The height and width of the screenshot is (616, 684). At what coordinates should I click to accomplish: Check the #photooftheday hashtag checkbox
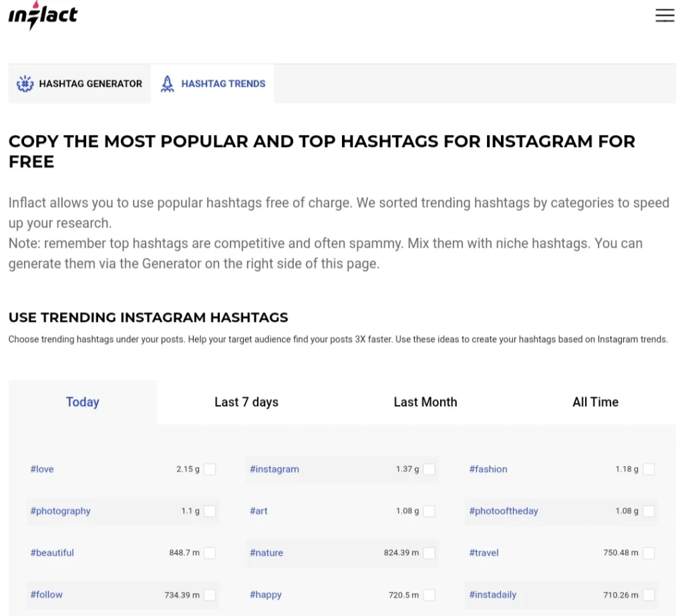649,511
